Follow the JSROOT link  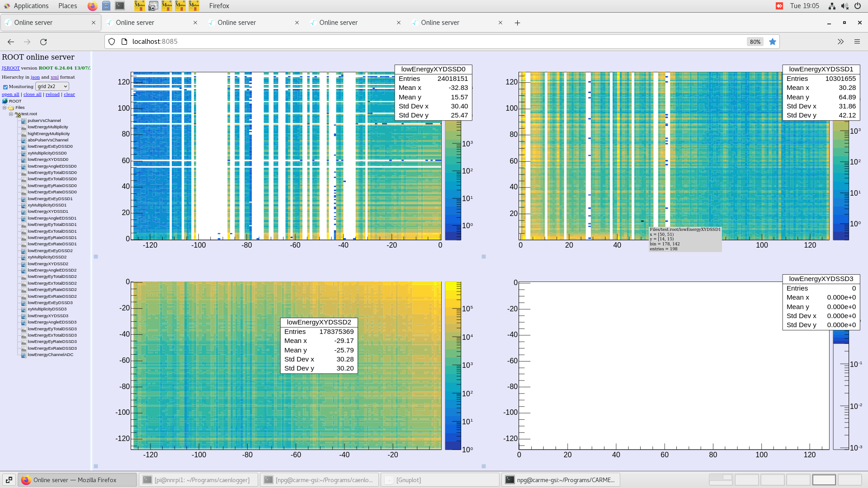pos(10,68)
